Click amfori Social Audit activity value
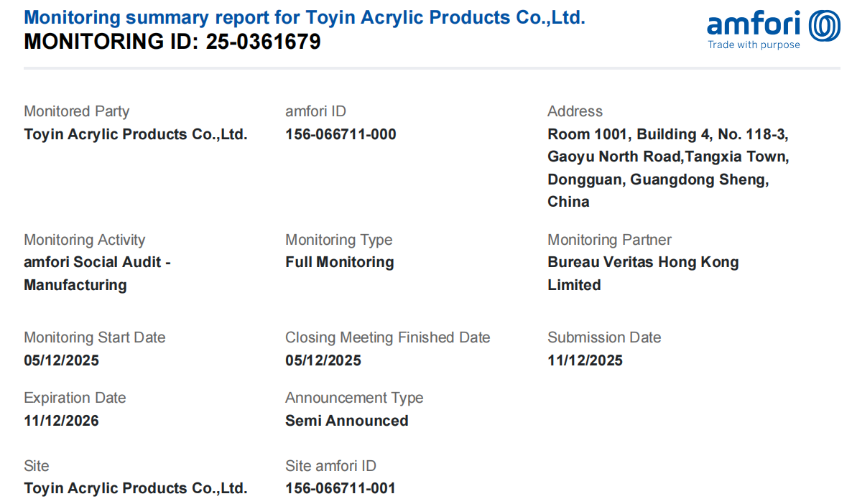 (97, 263)
